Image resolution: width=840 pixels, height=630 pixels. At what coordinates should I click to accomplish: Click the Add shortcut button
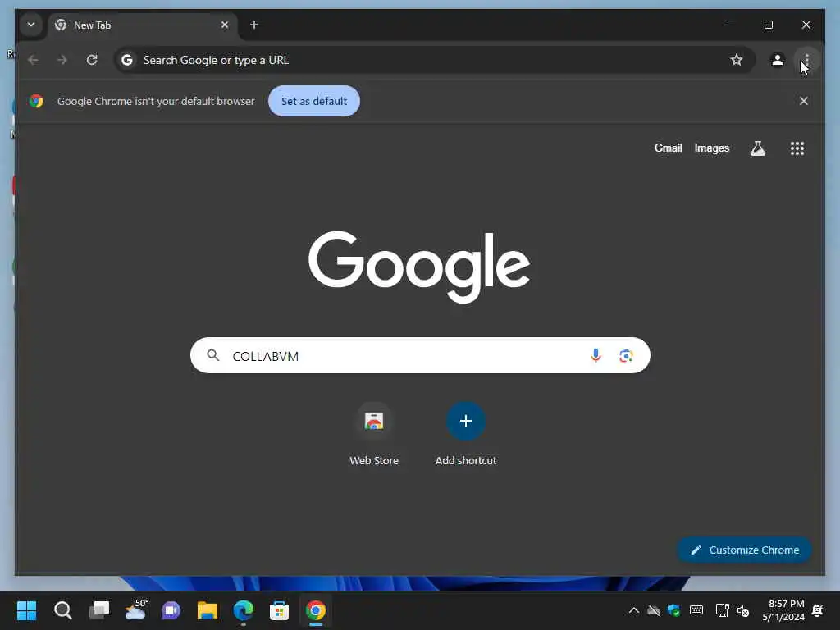466,435
